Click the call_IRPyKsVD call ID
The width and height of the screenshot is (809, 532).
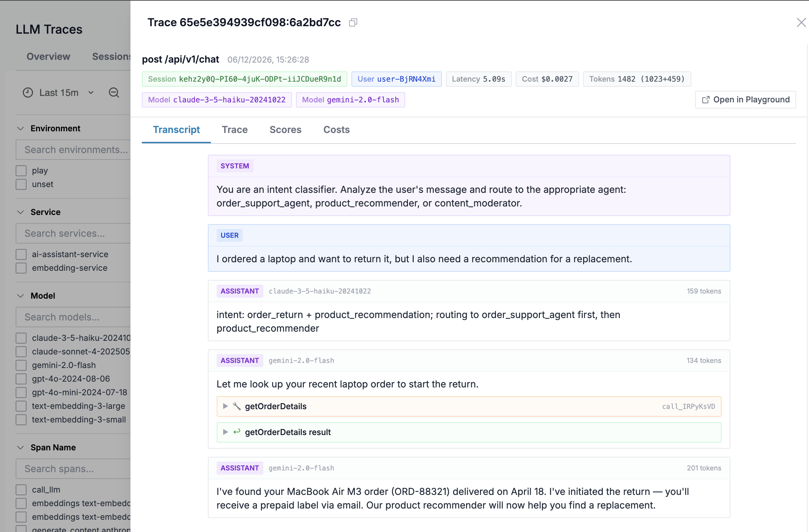(689, 406)
